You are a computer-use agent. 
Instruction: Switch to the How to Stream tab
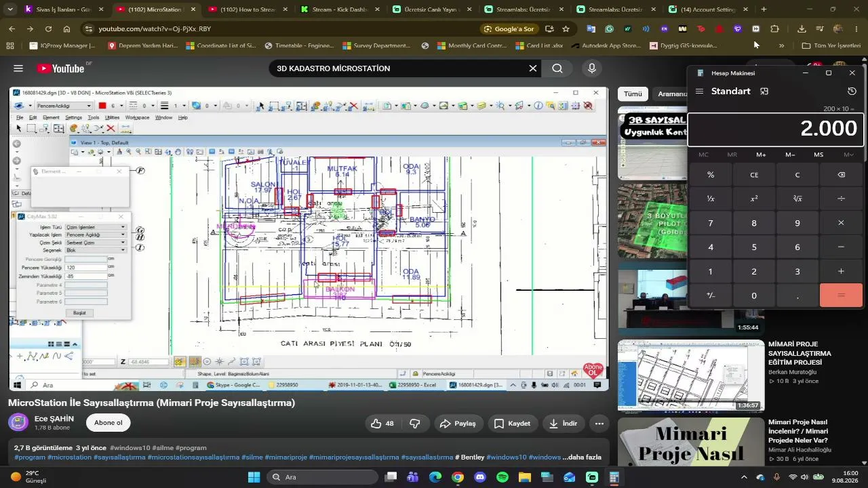click(x=248, y=9)
